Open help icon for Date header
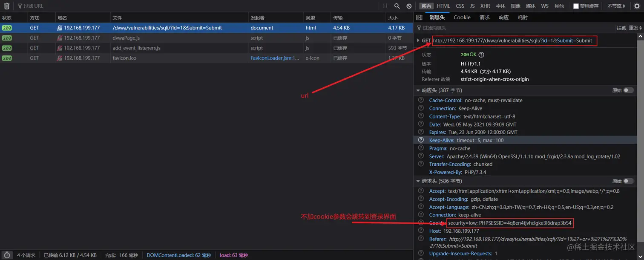The image size is (644, 260). [421, 124]
